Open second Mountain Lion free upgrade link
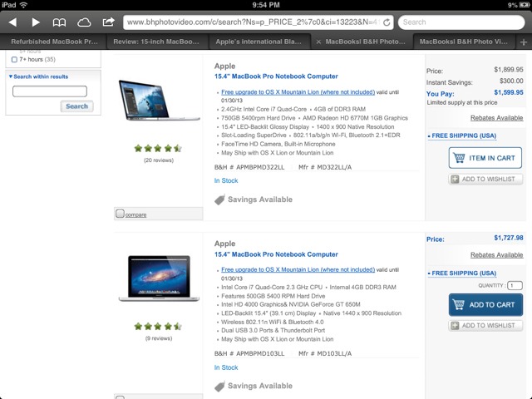532x399 pixels. click(298, 269)
